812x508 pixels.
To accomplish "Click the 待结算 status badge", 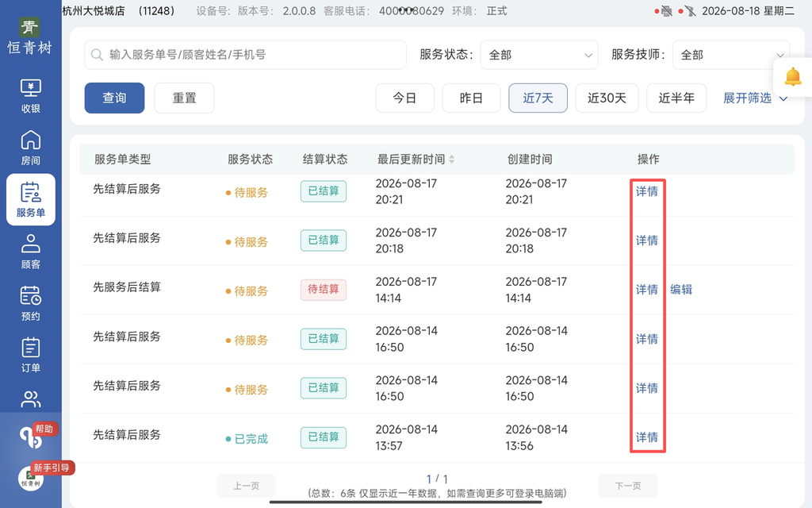I will point(324,289).
